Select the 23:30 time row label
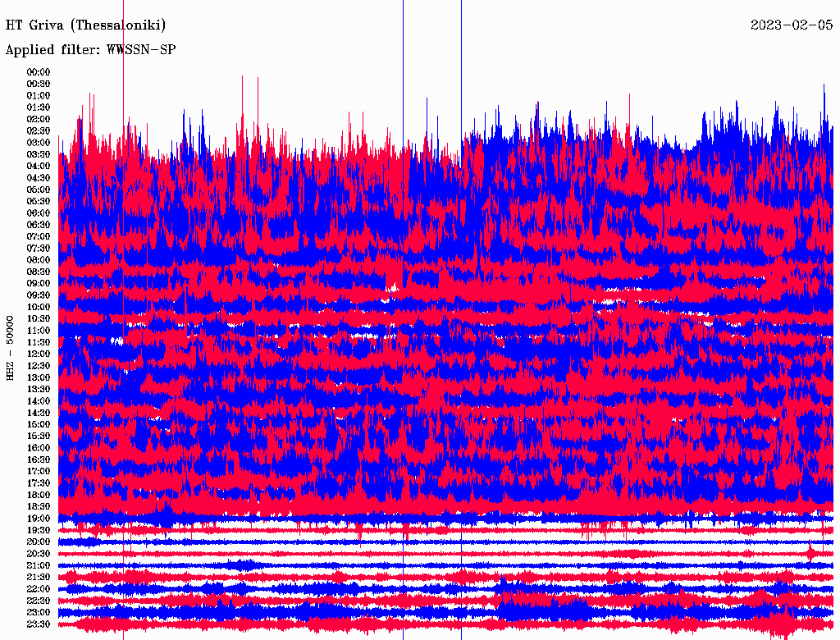Image resolution: width=840 pixels, height=640 pixels. pos(39,624)
